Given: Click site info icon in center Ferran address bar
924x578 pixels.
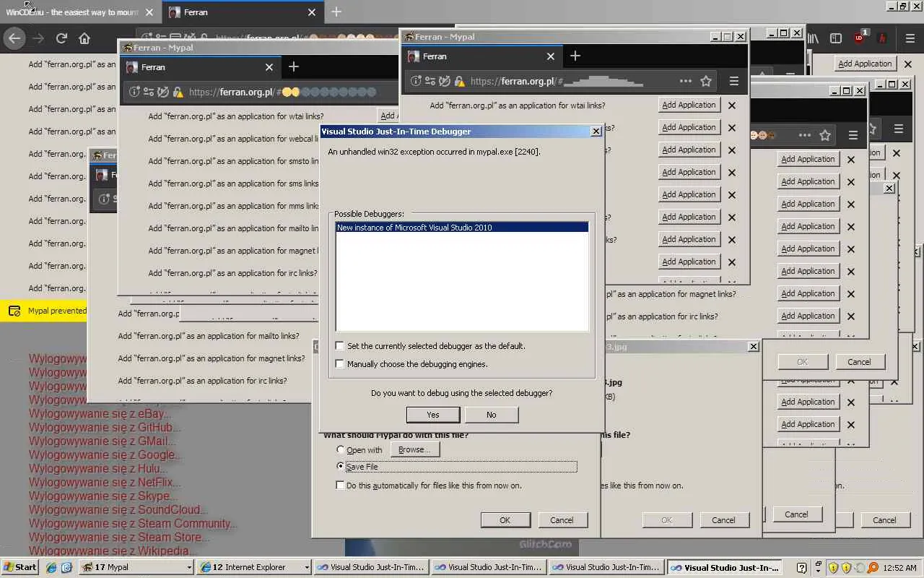Looking at the screenshot, I should (416, 81).
